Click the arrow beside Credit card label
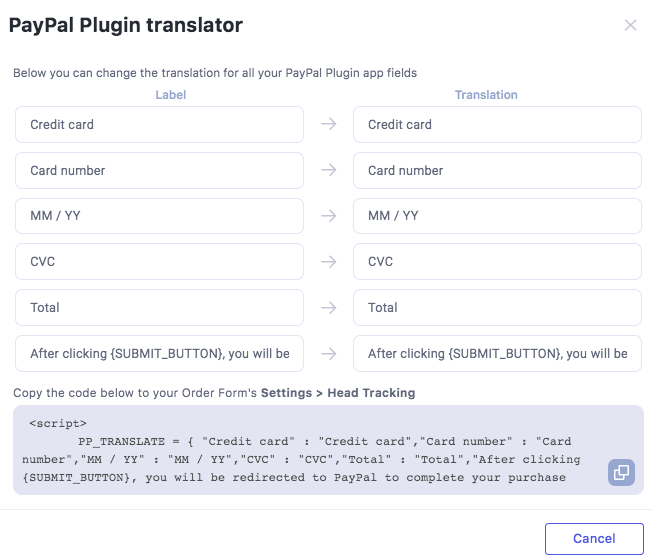The width and height of the screenshot is (653, 560). click(x=328, y=125)
